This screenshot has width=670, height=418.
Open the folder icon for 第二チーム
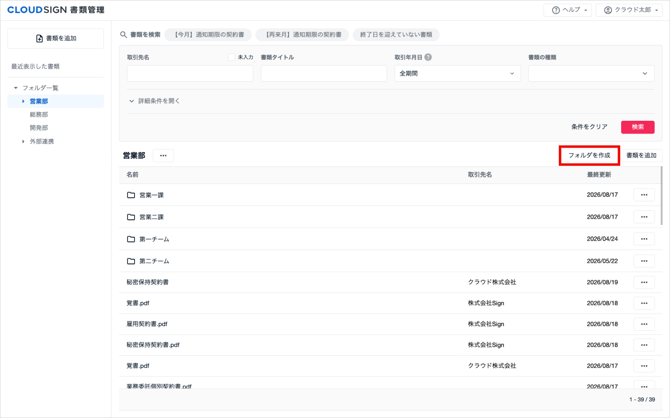131,261
